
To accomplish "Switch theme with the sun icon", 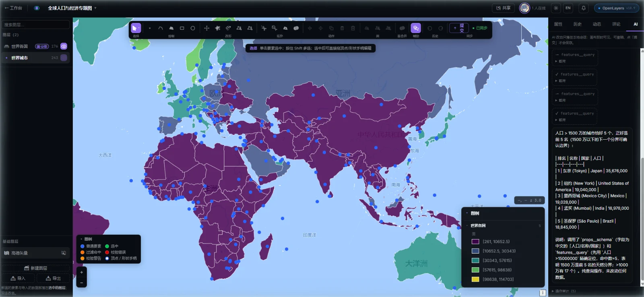I will pyautogui.click(x=556, y=8).
